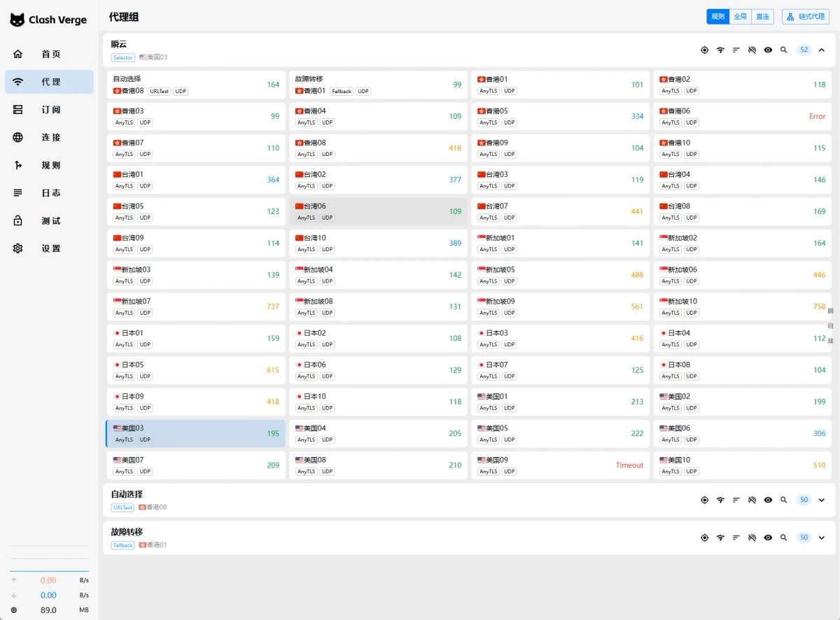Expand the 故障转移 group chevron
840x620 pixels.
[822, 538]
